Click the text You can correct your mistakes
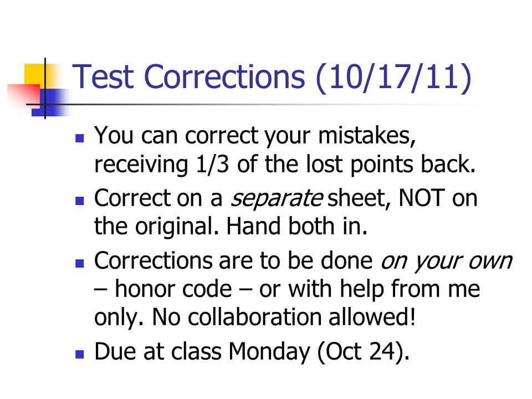 255,136
